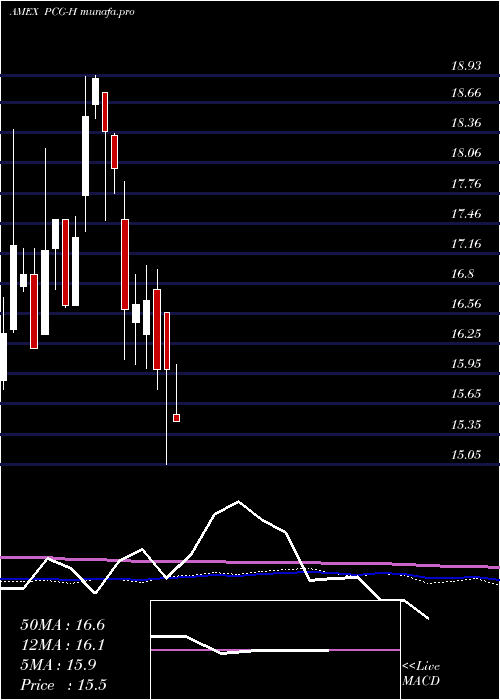This screenshot has height=700, width=500.
Task: Select the 18.93 price axis label
Action: [x=466, y=66]
